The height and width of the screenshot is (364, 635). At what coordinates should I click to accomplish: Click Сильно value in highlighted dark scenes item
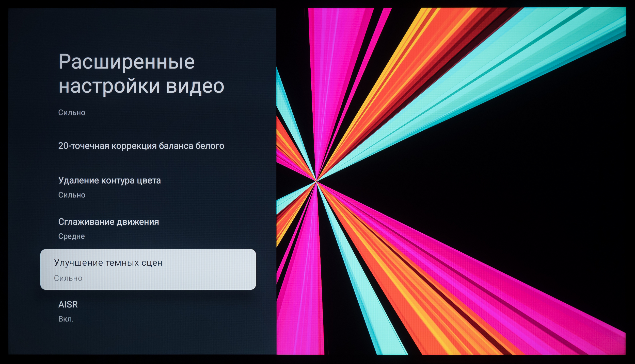click(68, 278)
